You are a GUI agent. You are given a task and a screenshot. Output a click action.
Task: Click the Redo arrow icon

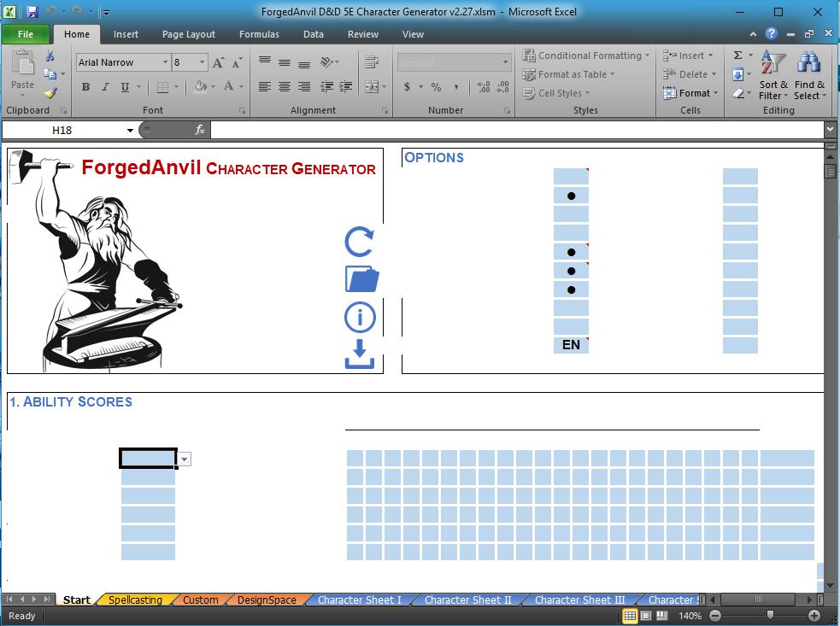77,12
